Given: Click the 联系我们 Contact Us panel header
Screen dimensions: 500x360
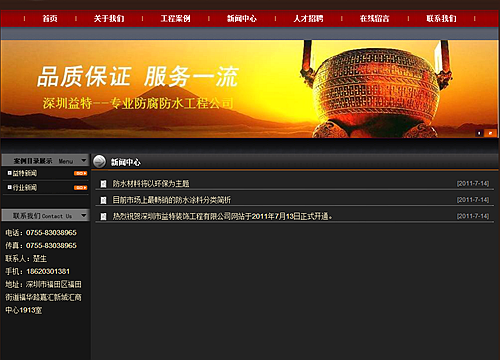Looking at the screenshot, I should click(45, 216).
